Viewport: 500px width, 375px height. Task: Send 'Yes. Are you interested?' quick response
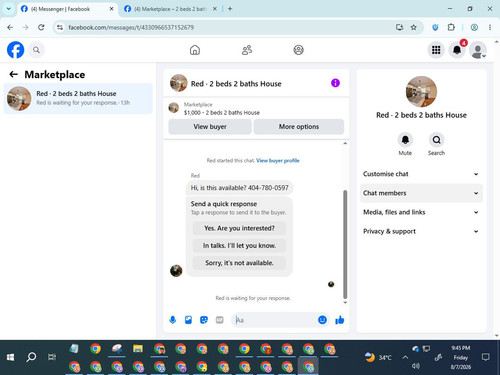point(239,228)
